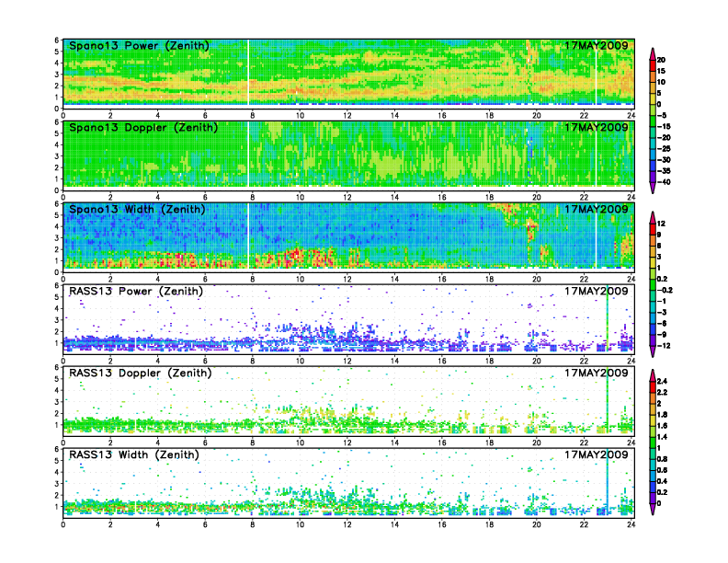This screenshot has height=563, width=728.
Task: Click the purple bottom arrowhead of top colorbar
Action: (x=653, y=188)
